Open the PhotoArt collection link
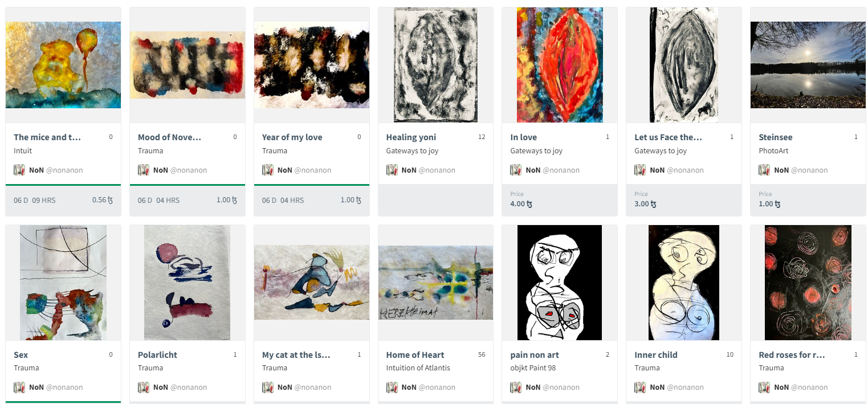868x404 pixels. pos(773,151)
